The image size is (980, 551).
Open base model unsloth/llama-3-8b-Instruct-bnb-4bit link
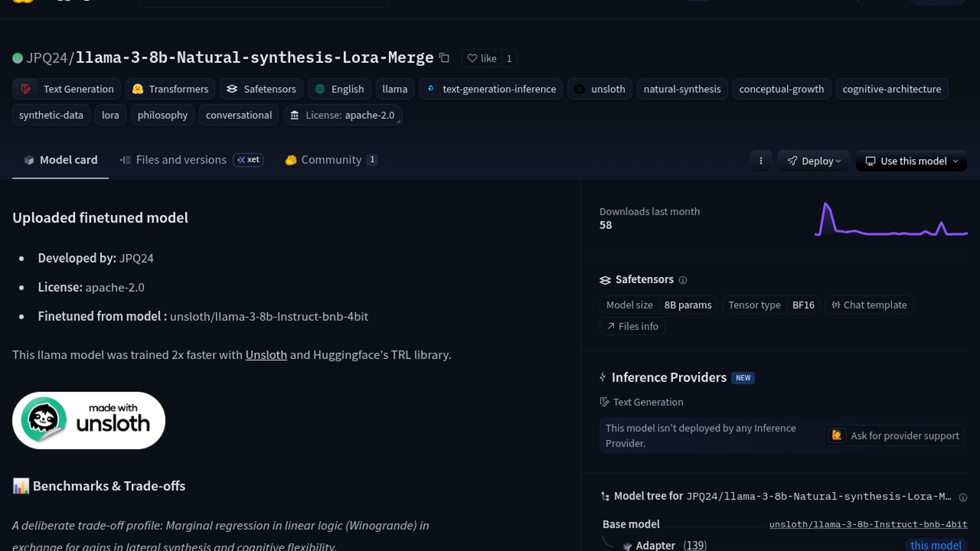click(x=868, y=524)
